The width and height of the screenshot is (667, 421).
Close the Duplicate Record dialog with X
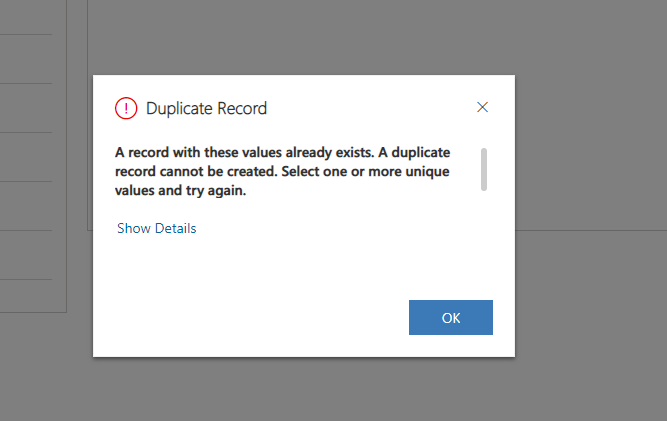point(482,107)
